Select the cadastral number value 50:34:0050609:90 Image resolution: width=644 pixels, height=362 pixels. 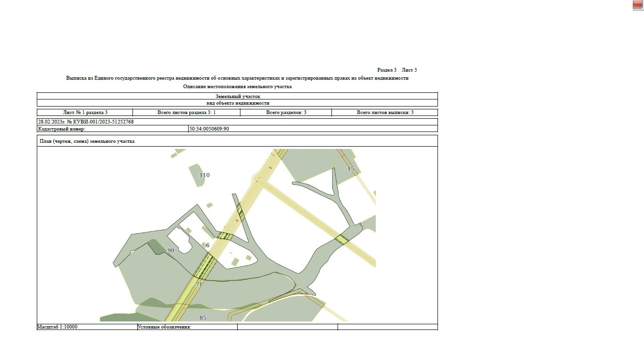pos(209,129)
